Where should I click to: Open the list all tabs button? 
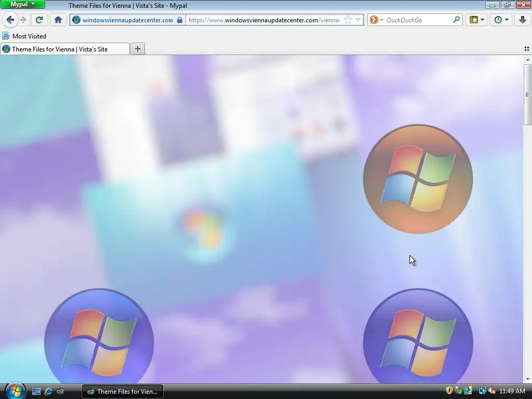click(x=527, y=49)
